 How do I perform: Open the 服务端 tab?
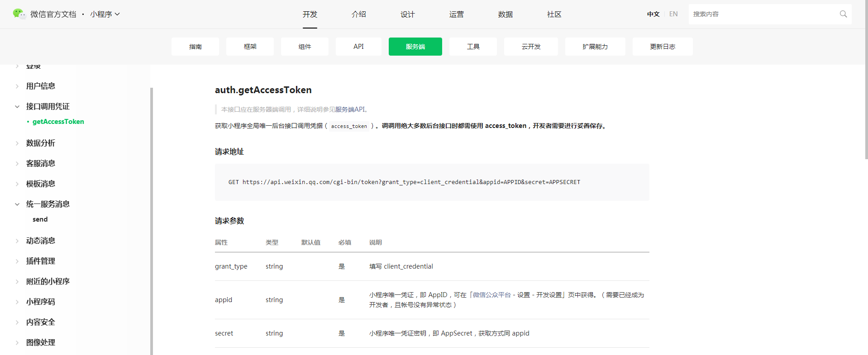pyautogui.click(x=415, y=47)
